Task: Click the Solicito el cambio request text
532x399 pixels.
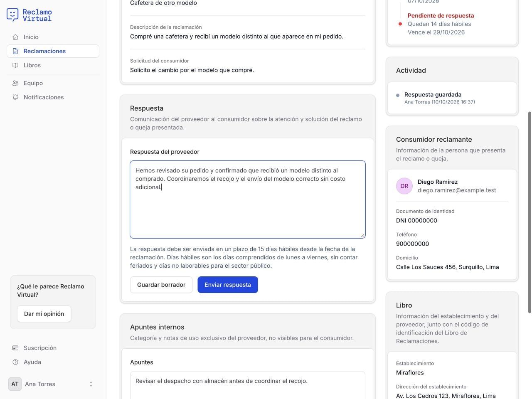Action: (x=192, y=70)
